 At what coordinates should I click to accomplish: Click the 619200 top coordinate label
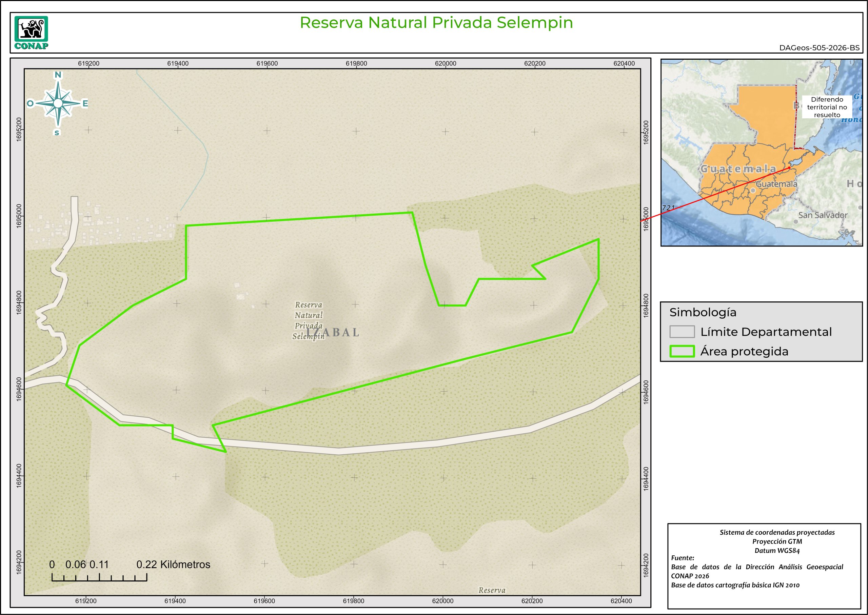[x=88, y=64]
